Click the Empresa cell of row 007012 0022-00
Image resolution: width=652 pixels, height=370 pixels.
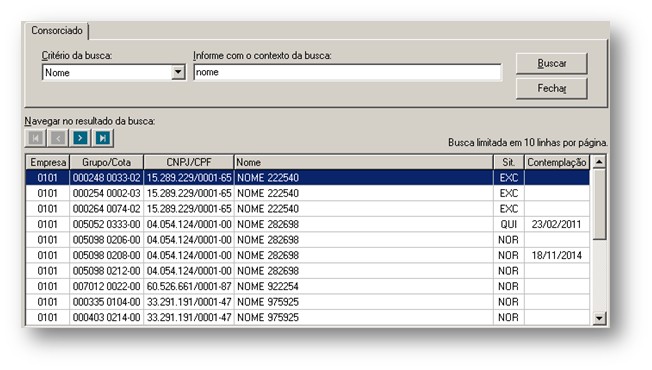[x=48, y=286]
